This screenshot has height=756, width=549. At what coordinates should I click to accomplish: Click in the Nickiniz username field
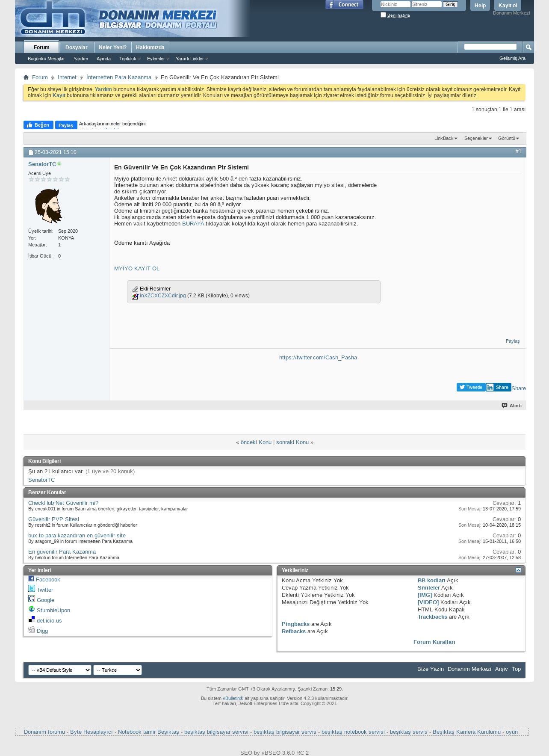coord(396,4)
